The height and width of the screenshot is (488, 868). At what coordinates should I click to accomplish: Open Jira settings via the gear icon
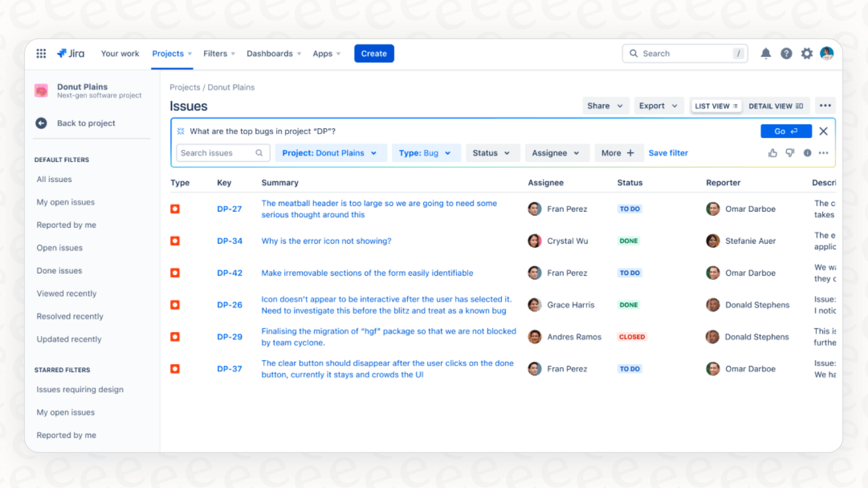pyautogui.click(x=807, y=53)
